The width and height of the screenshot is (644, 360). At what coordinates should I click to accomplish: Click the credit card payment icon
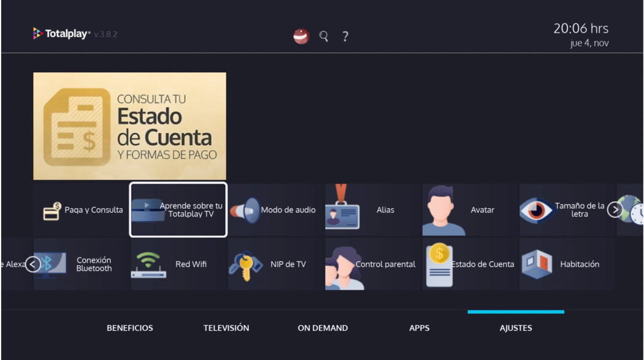pos(52,211)
